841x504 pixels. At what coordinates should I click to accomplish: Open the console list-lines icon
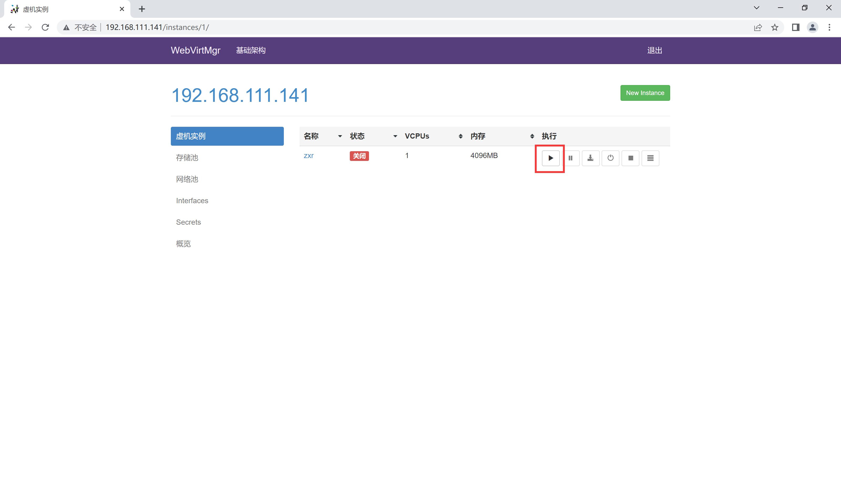(x=650, y=158)
